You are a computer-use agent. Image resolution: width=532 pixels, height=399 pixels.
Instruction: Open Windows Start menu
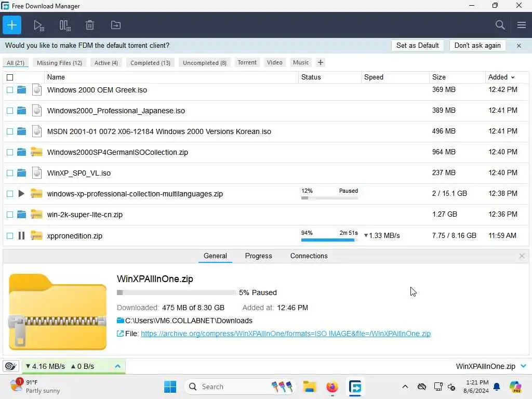[170, 387]
